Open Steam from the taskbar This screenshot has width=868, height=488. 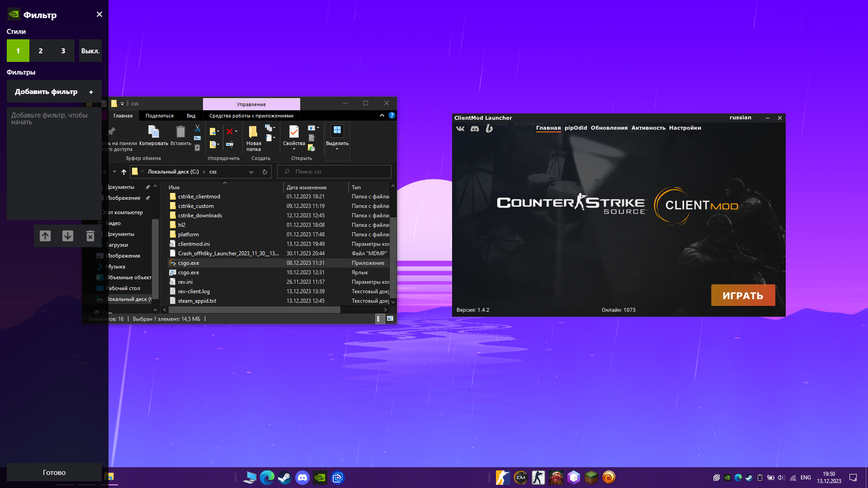pyautogui.click(x=284, y=477)
